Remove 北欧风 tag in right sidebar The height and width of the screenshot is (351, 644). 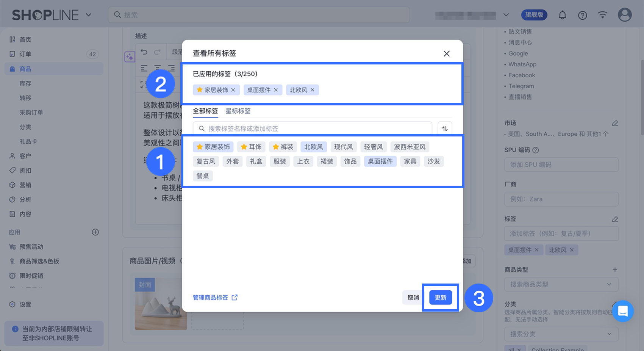pos(572,250)
